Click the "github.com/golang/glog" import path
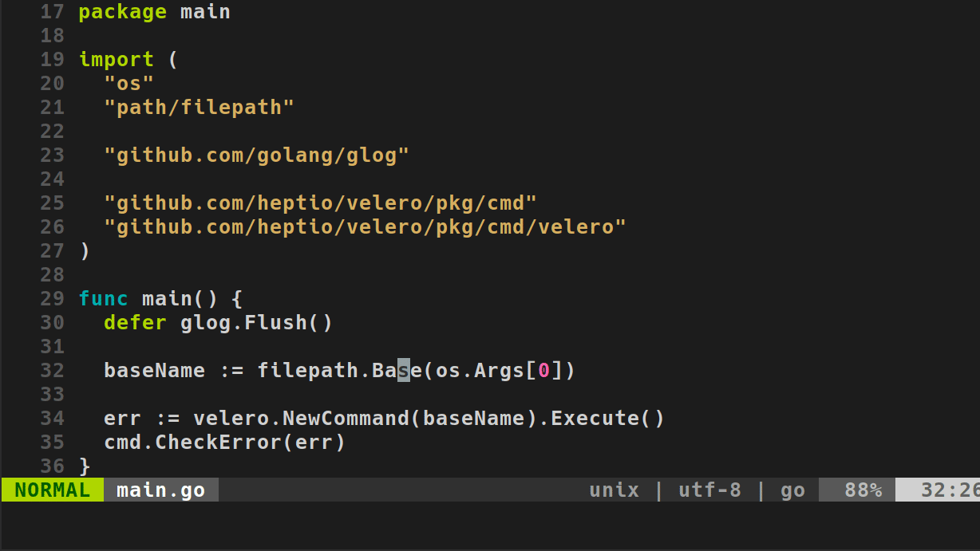This screenshot has width=980, height=551. click(x=256, y=155)
